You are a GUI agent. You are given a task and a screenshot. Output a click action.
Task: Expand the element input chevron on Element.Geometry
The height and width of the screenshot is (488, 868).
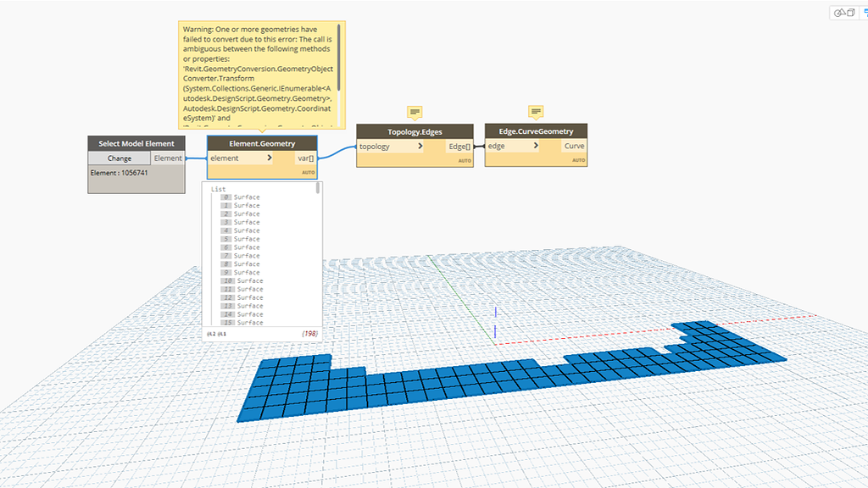(271, 158)
